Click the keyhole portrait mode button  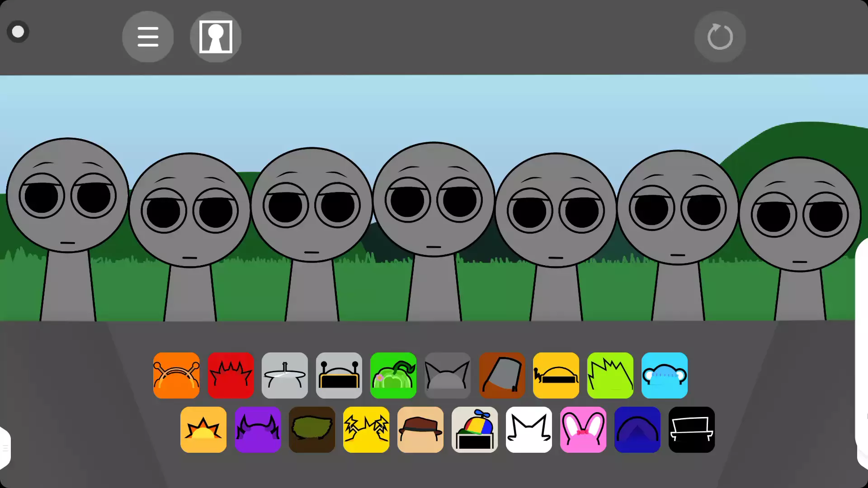click(x=216, y=37)
